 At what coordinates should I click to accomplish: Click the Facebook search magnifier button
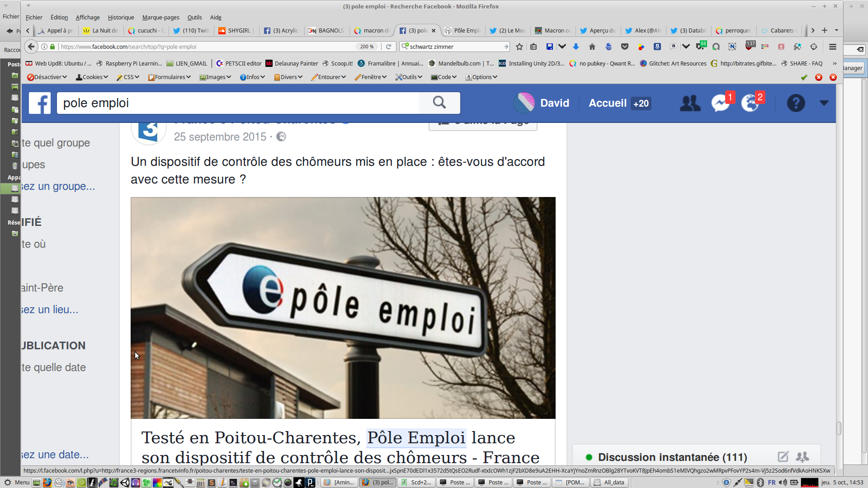click(439, 103)
